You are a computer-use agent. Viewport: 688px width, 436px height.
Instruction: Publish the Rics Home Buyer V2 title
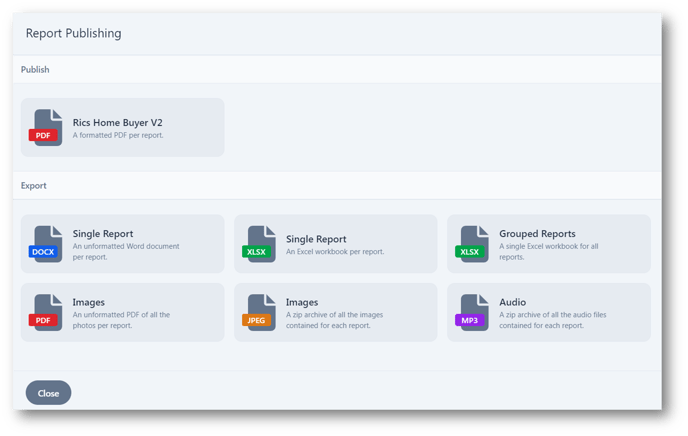click(118, 122)
